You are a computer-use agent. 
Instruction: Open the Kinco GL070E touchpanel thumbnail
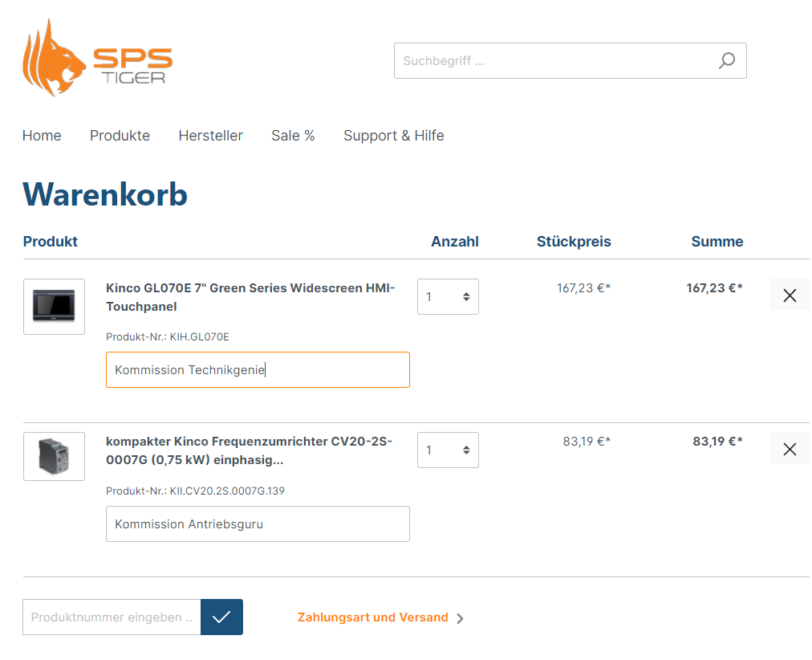[x=54, y=307]
